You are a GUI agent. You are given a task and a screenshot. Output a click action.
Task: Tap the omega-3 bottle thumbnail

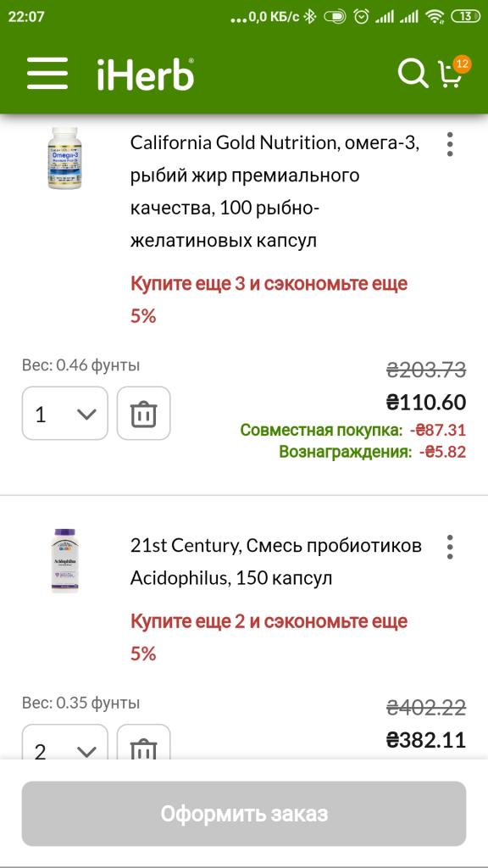coord(64,159)
